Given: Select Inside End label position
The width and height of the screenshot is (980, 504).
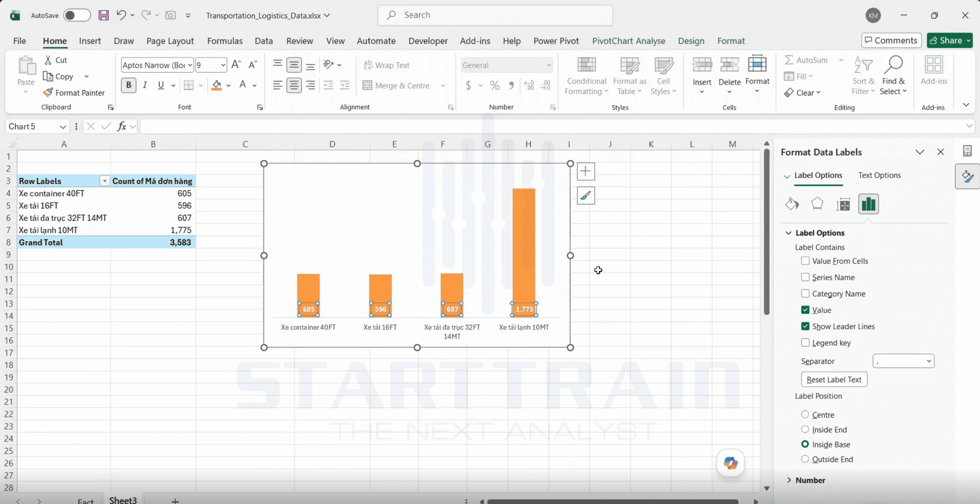Looking at the screenshot, I should coord(805,429).
